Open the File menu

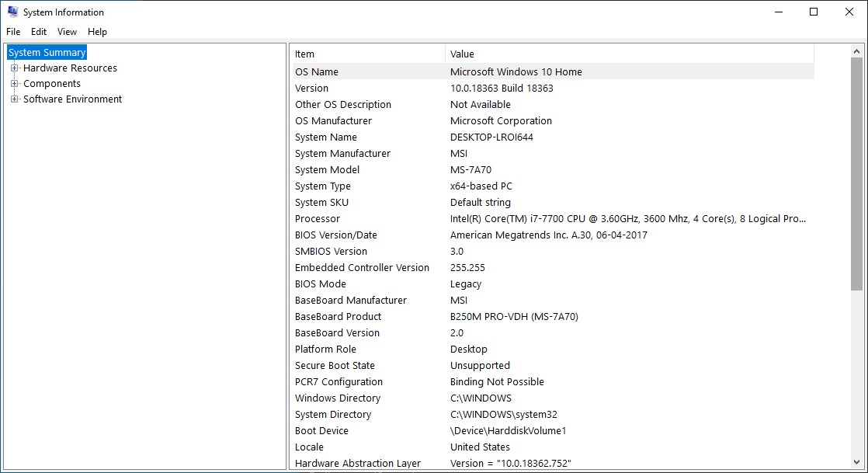click(x=12, y=32)
